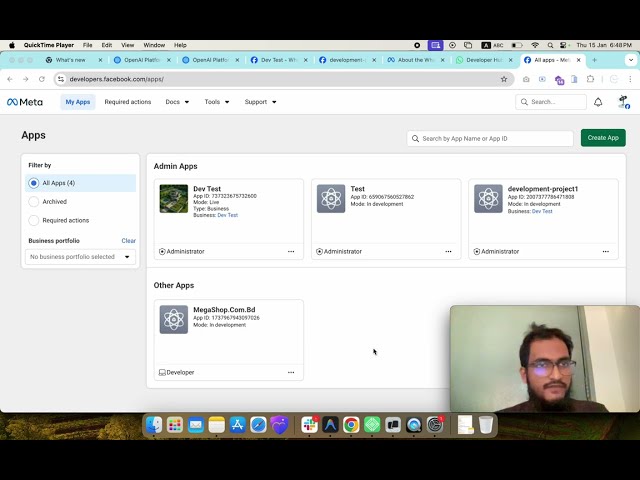The height and width of the screenshot is (480, 640).
Task: Open Dev Test app options ellipsis
Action: (x=291, y=251)
